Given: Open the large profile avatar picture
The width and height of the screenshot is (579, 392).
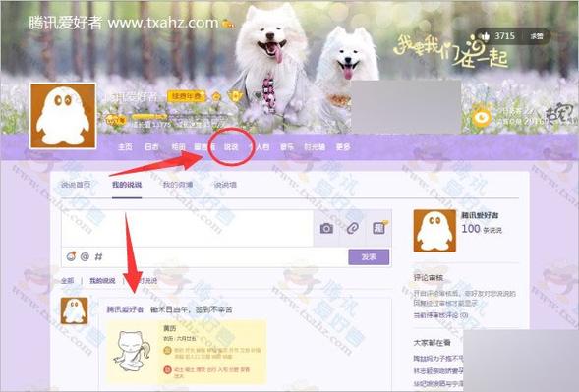Looking at the screenshot, I should [63, 116].
